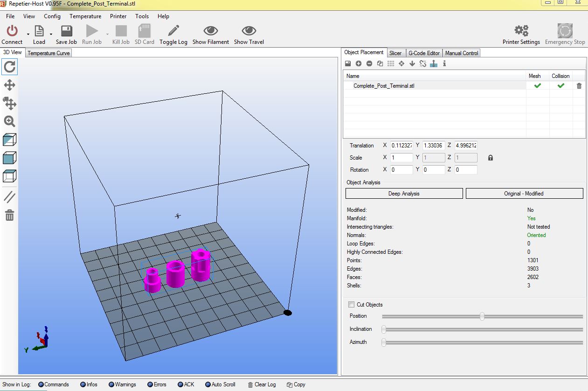Open the Printer menu

pos(118,16)
